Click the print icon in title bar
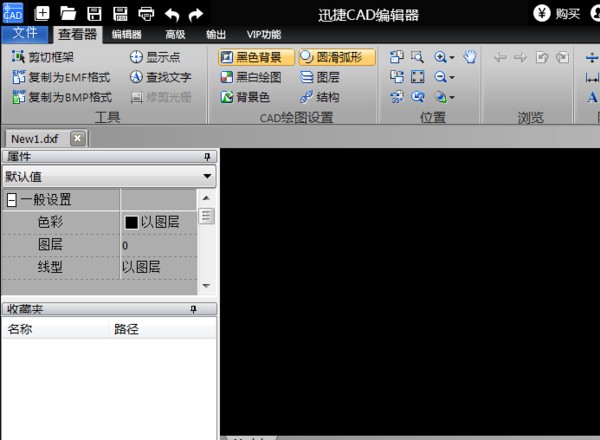The width and height of the screenshot is (600, 440). [146, 14]
